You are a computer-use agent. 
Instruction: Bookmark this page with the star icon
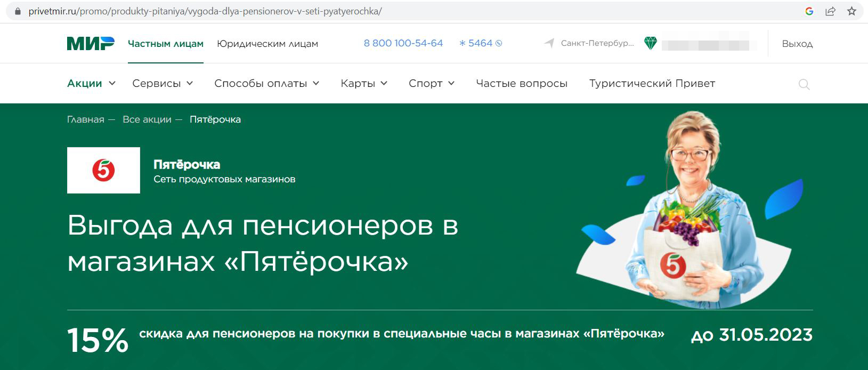click(851, 11)
